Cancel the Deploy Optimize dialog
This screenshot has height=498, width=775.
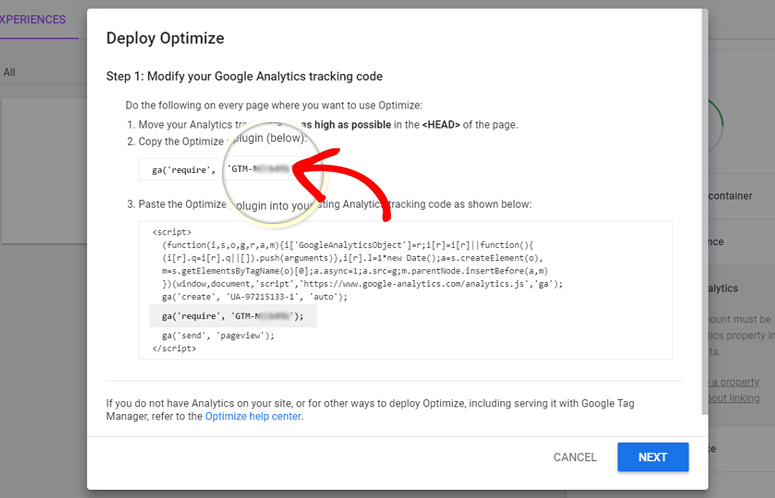[574, 457]
